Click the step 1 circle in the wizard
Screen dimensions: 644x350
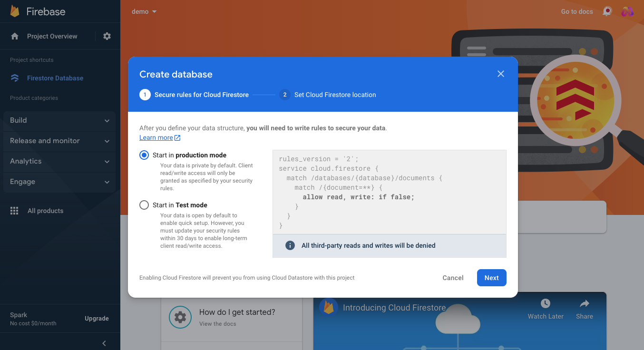pos(145,95)
